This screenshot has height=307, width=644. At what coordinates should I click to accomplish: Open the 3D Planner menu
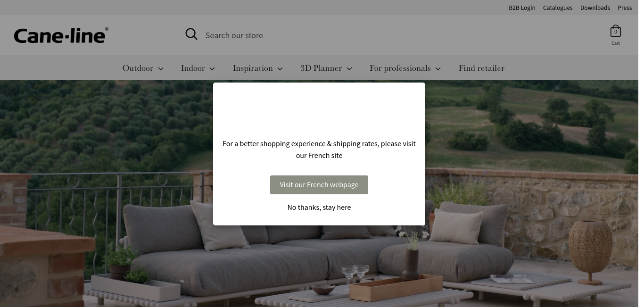click(x=321, y=68)
